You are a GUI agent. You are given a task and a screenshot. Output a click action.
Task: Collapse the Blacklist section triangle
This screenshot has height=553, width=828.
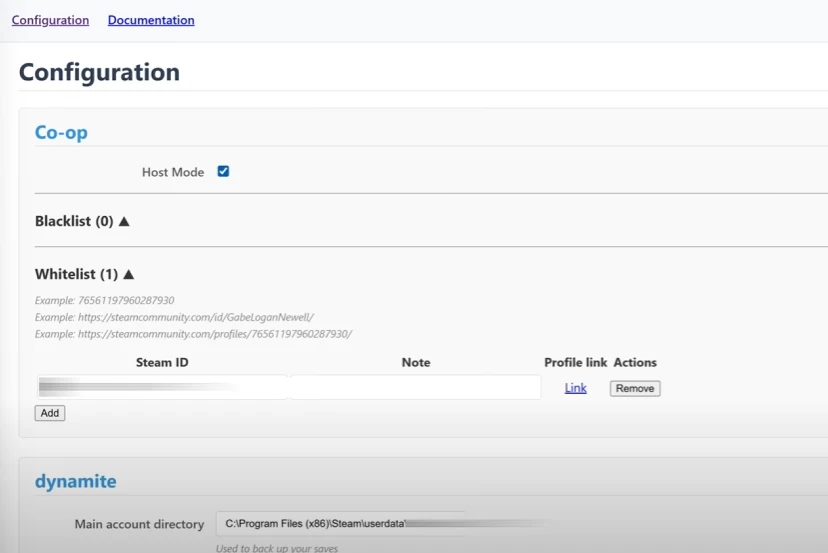pos(125,221)
